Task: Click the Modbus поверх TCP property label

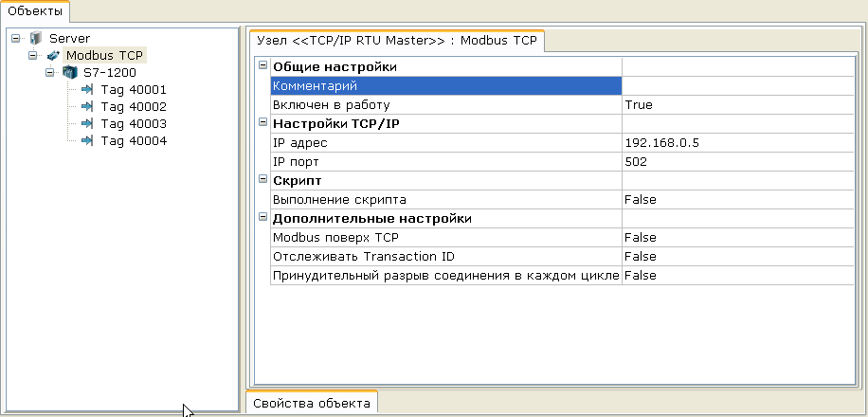Action: (x=336, y=238)
